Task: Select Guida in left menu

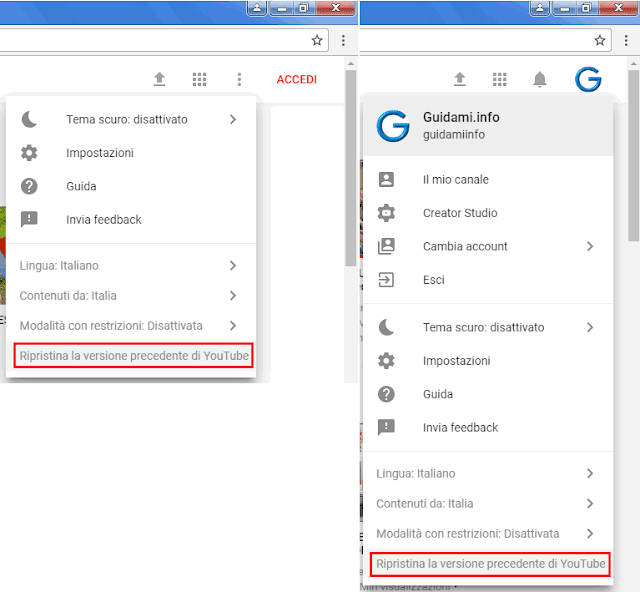Action: click(x=131, y=186)
